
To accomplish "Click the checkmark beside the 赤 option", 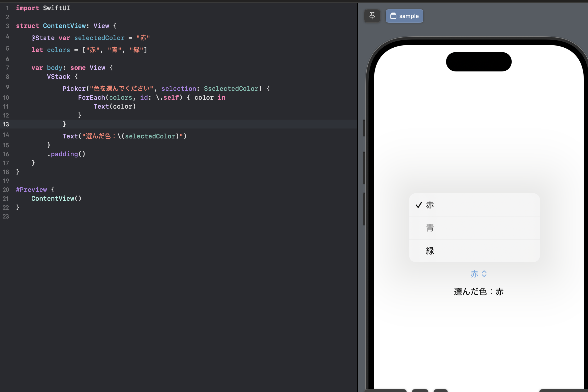I will click(x=419, y=205).
